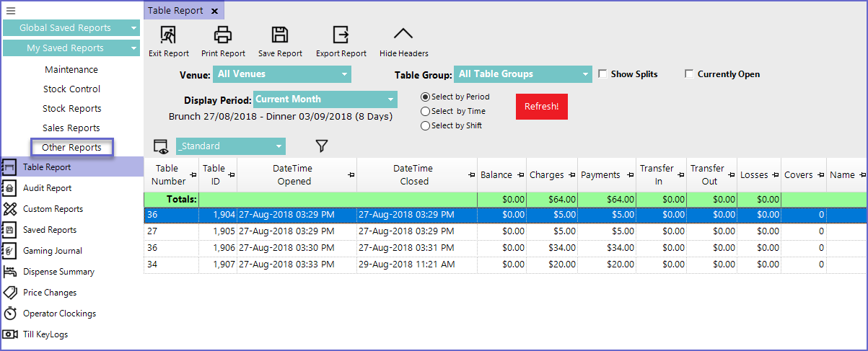Open the Display Period dropdown
The image size is (868, 351).
click(x=325, y=99)
